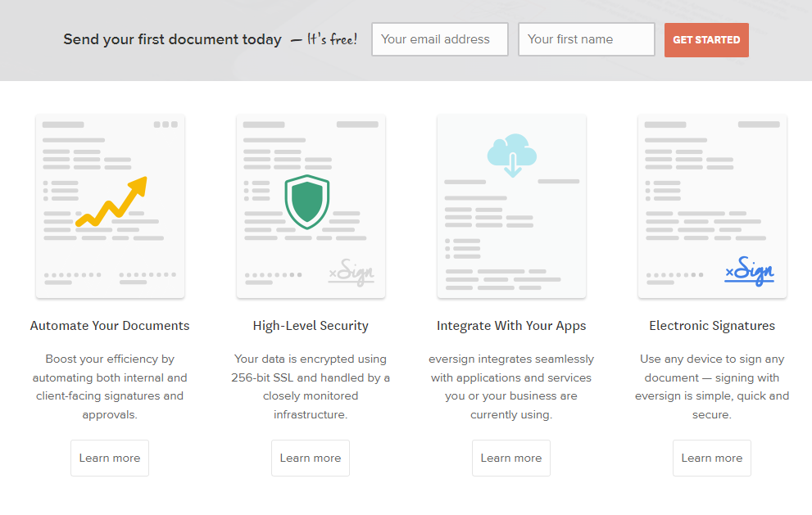Click the 'Automate Your Documents' heading
Image resolution: width=812 pixels, height=515 pixels.
[110, 326]
